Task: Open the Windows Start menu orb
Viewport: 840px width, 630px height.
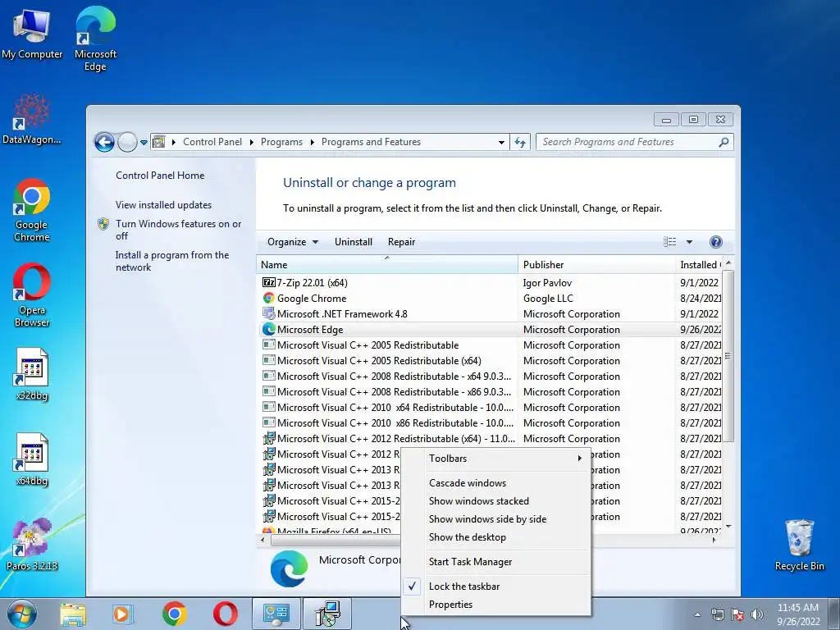Action: pos(22,614)
